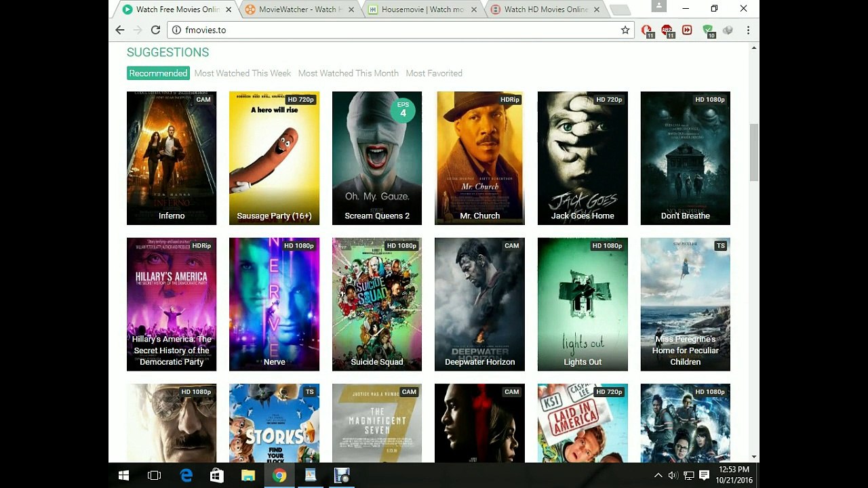868x488 pixels.
Task: Select Most Watched This Week filter
Action: click(243, 73)
